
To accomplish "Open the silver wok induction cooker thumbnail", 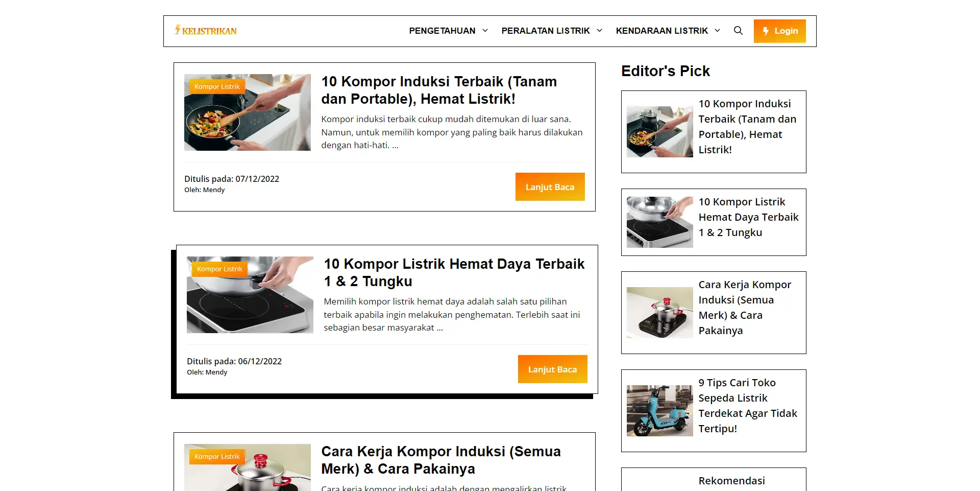I will pos(250,295).
